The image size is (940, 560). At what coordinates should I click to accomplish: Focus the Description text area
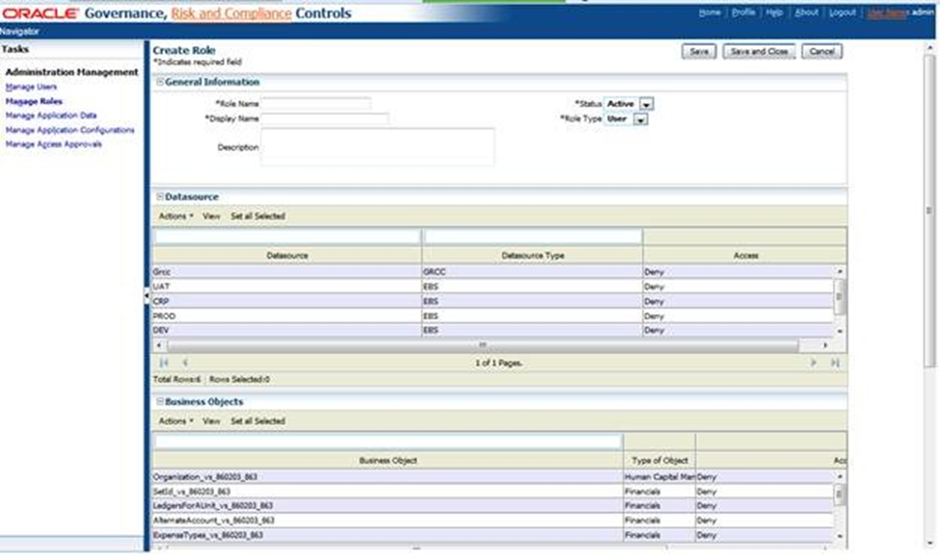point(378,147)
